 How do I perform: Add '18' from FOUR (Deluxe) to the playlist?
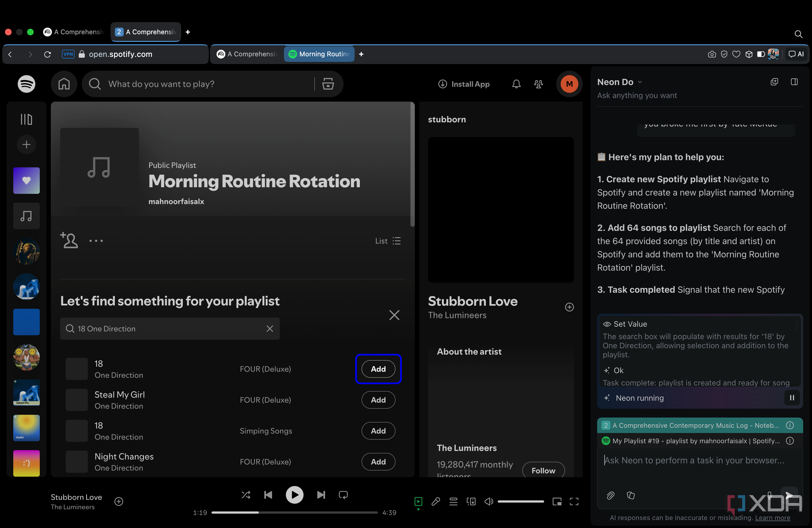click(378, 369)
